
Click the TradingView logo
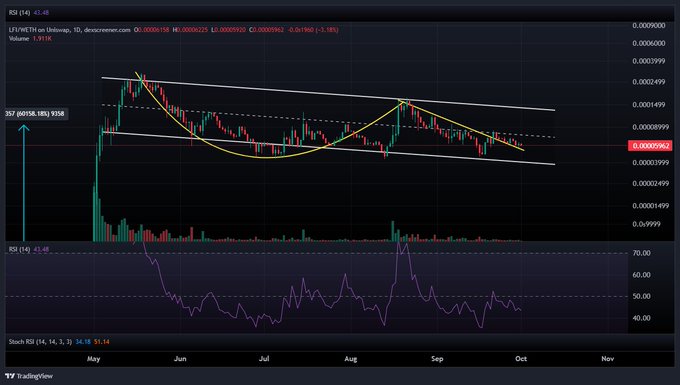click(29, 376)
